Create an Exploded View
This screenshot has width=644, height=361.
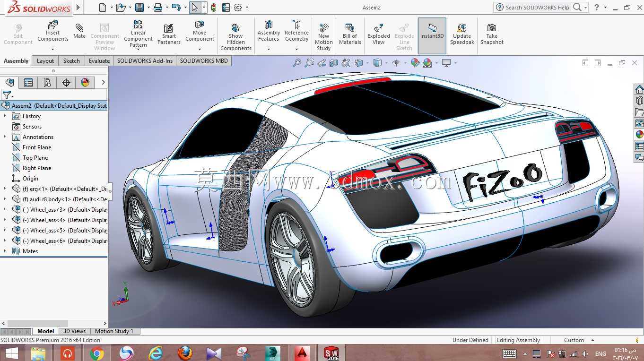click(x=379, y=34)
